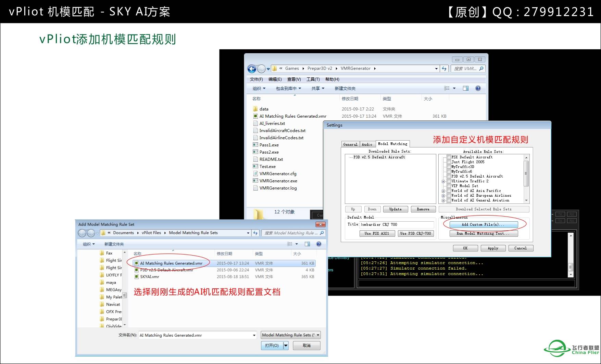Click Add Custom File(s)... button

point(484,224)
